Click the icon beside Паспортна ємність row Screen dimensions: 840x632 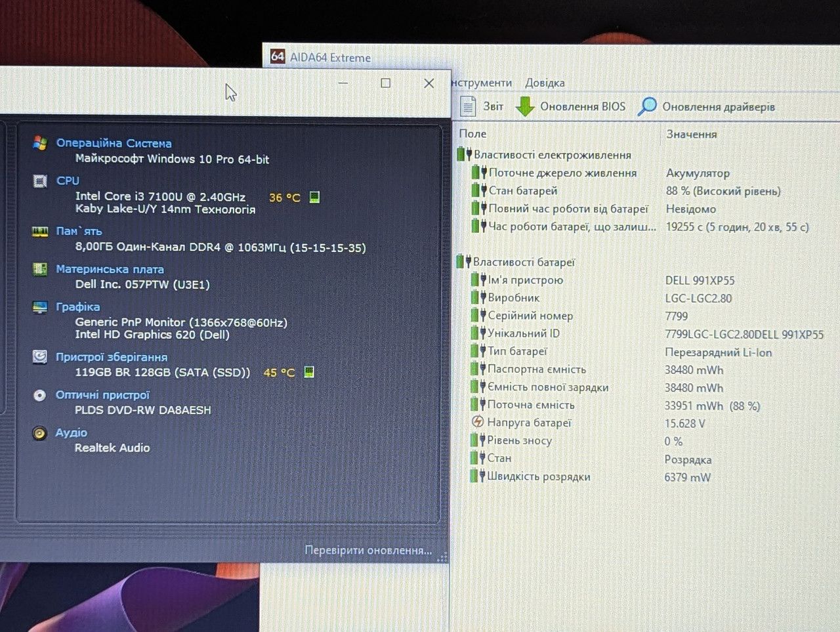[x=478, y=369]
